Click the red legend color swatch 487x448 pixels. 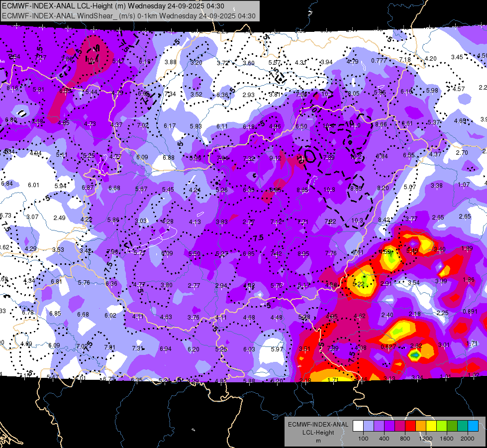[x=410, y=426]
